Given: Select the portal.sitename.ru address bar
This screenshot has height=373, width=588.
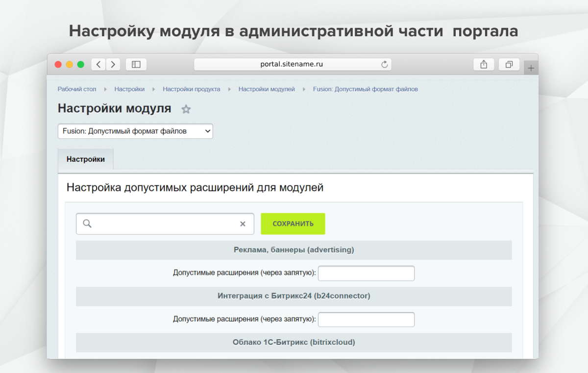Looking at the screenshot, I should (293, 64).
